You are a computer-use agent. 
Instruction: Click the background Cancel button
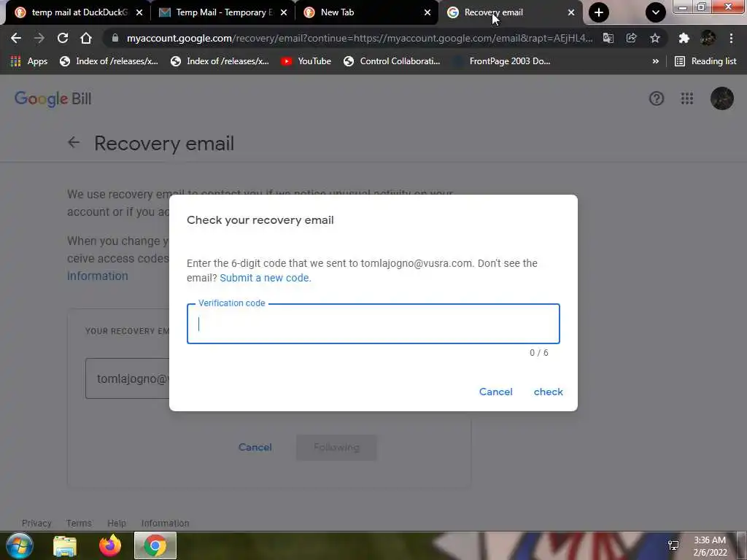tap(255, 447)
